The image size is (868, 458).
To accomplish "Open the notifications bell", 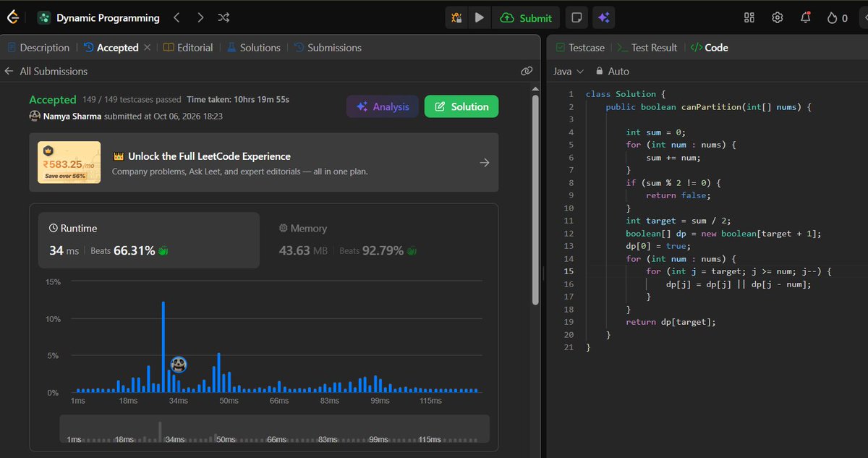I will [x=806, y=17].
